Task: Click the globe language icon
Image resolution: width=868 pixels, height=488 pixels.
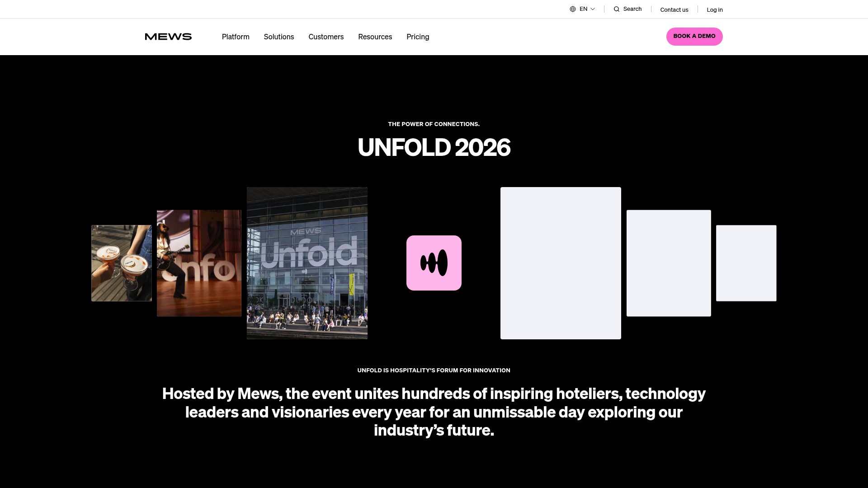Action: (573, 9)
